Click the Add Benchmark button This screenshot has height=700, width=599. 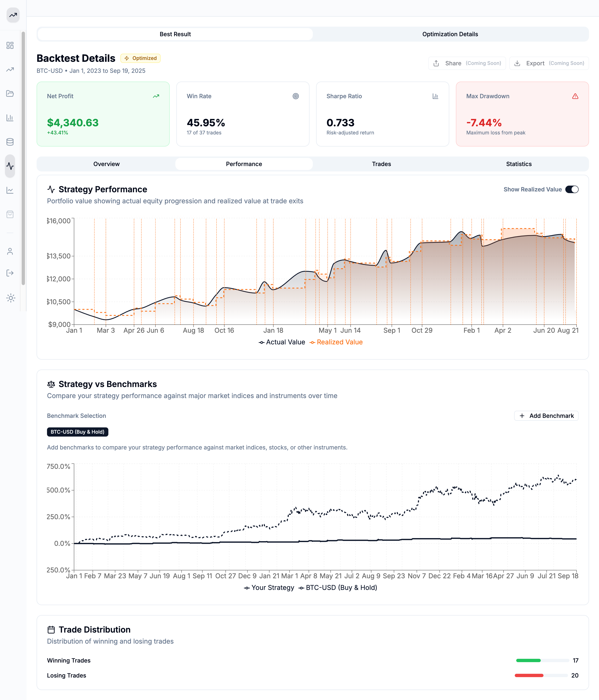(546, 416)
